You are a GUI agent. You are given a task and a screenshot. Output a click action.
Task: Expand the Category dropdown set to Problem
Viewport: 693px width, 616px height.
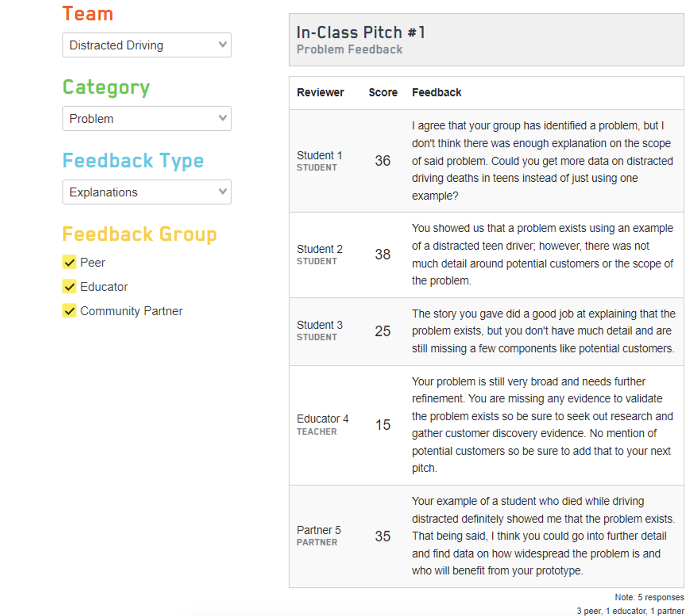[147, 119]
